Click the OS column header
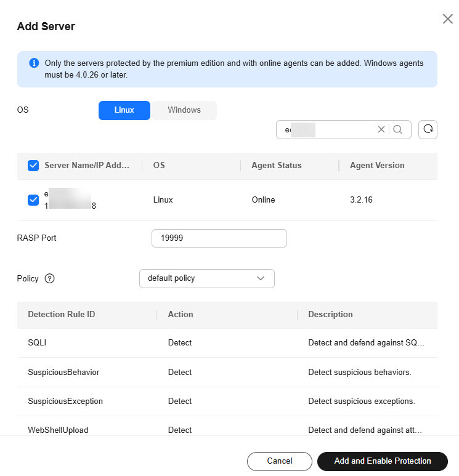Viewport: 459px width, 476px height. tap(159, 166)
